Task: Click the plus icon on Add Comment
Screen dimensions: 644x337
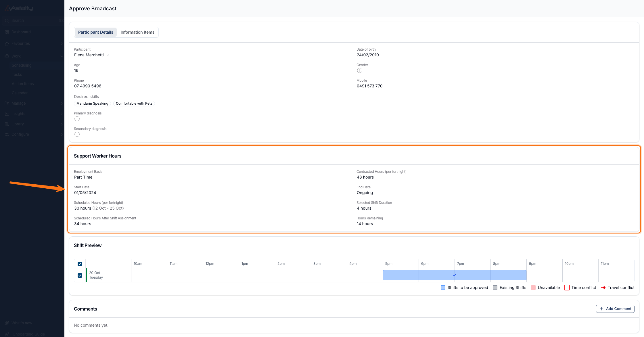Action: 601,309
